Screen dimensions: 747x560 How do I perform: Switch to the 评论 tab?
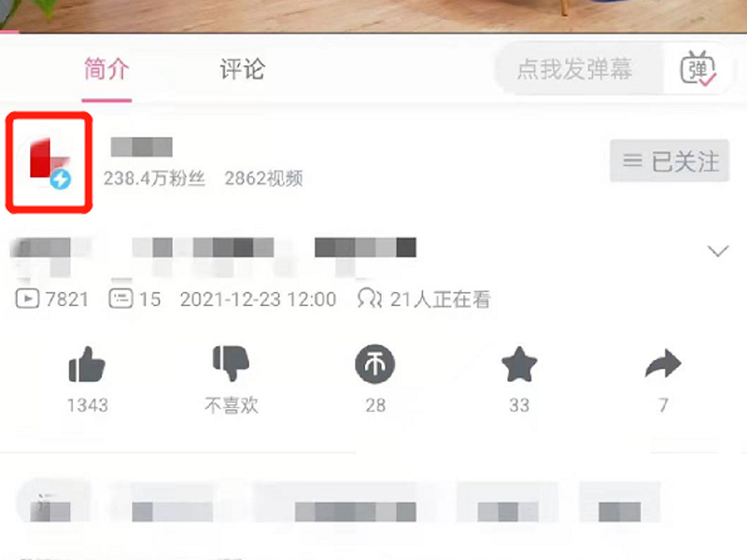click(242, 69)
